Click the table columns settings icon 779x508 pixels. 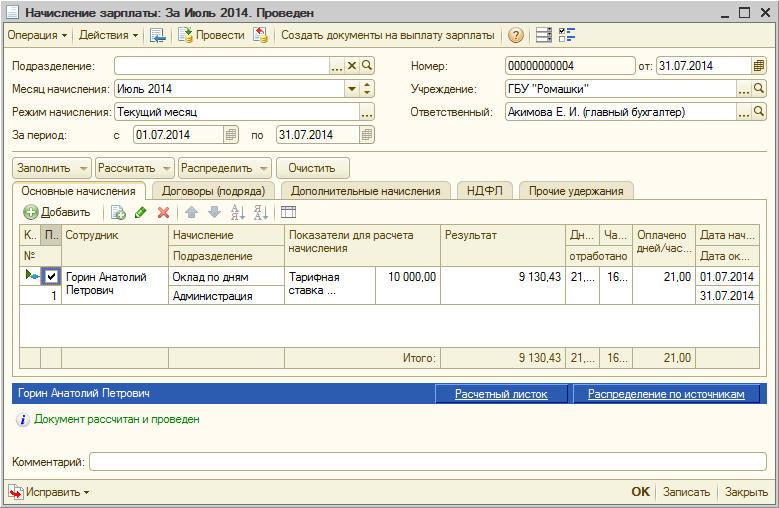tap(288, 213)
